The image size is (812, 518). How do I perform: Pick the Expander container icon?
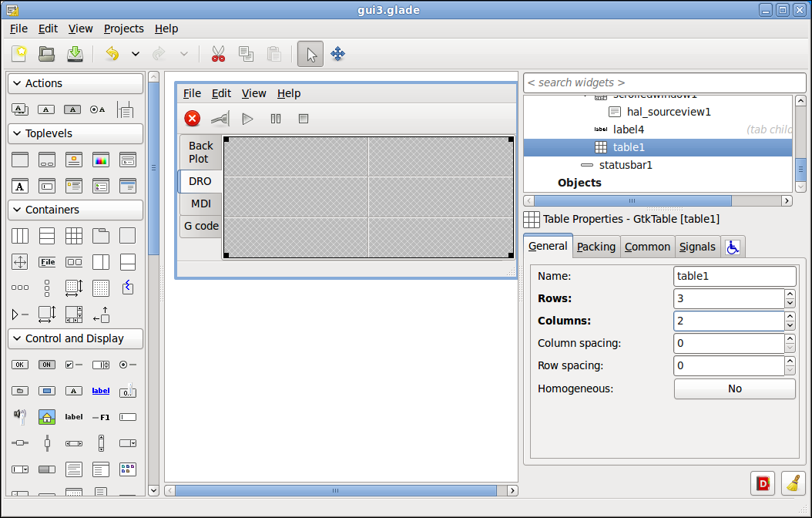(x=20, y=314)
